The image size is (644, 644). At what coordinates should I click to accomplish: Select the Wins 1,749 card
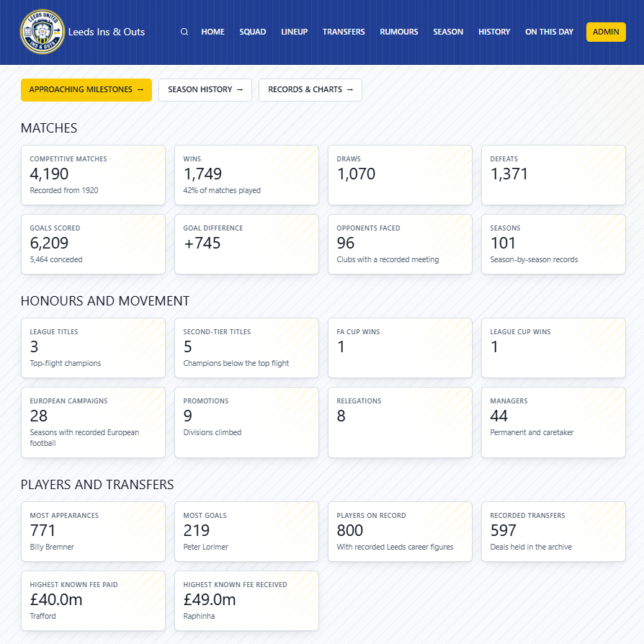(246, 175)
